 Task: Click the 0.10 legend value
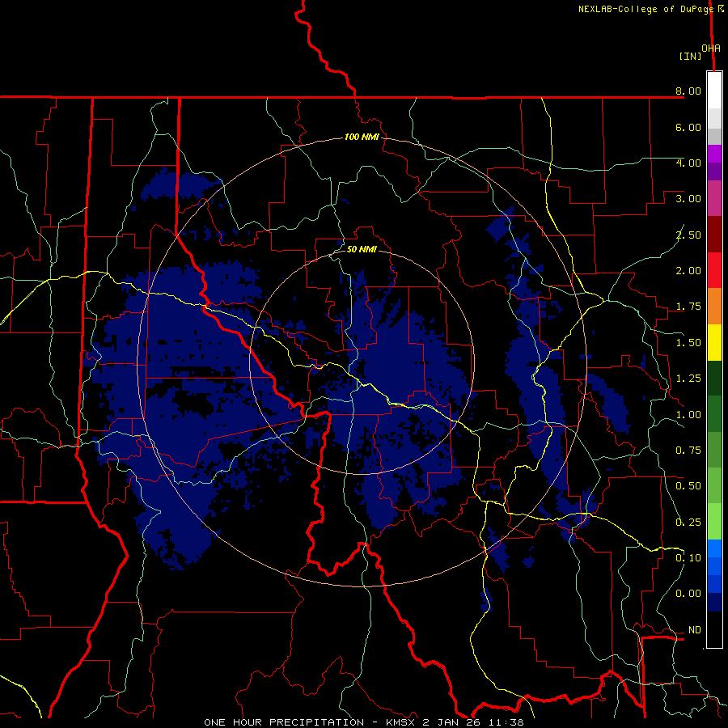[x=688, y=558]
